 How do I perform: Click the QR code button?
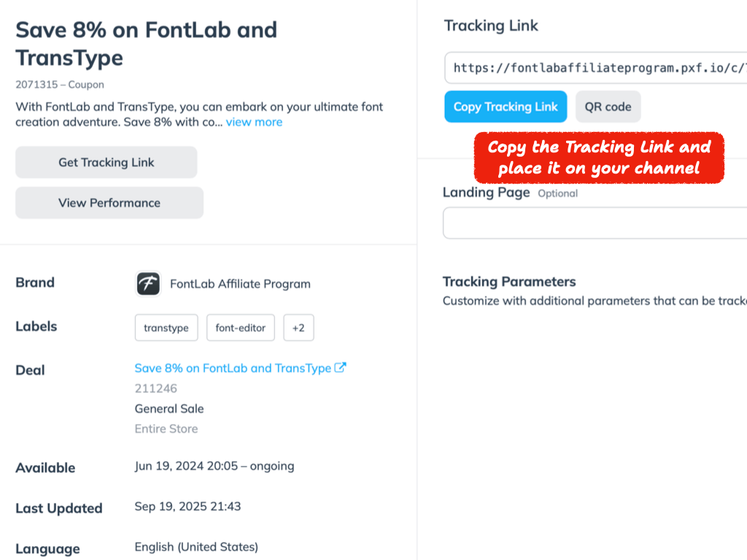coord(608,106)
